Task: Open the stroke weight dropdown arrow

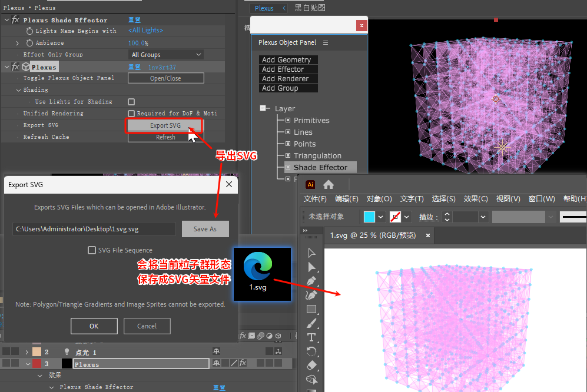Action: pos(483,217)
